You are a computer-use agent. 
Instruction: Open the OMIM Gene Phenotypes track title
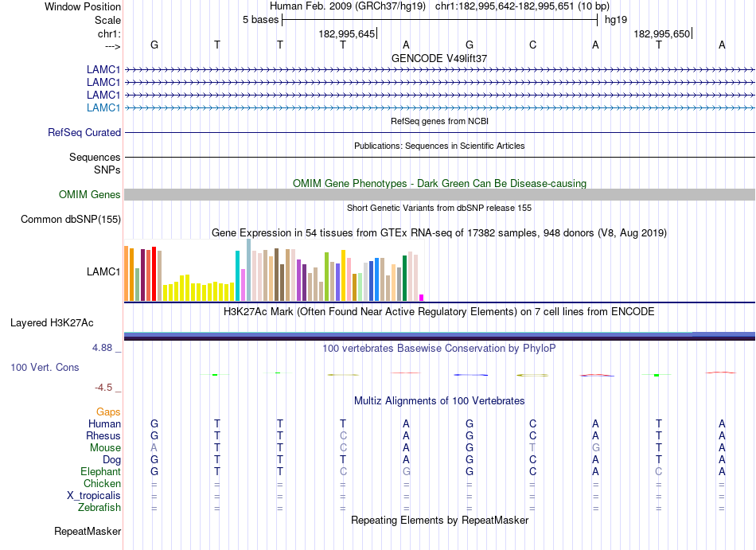tap(439, 183)
